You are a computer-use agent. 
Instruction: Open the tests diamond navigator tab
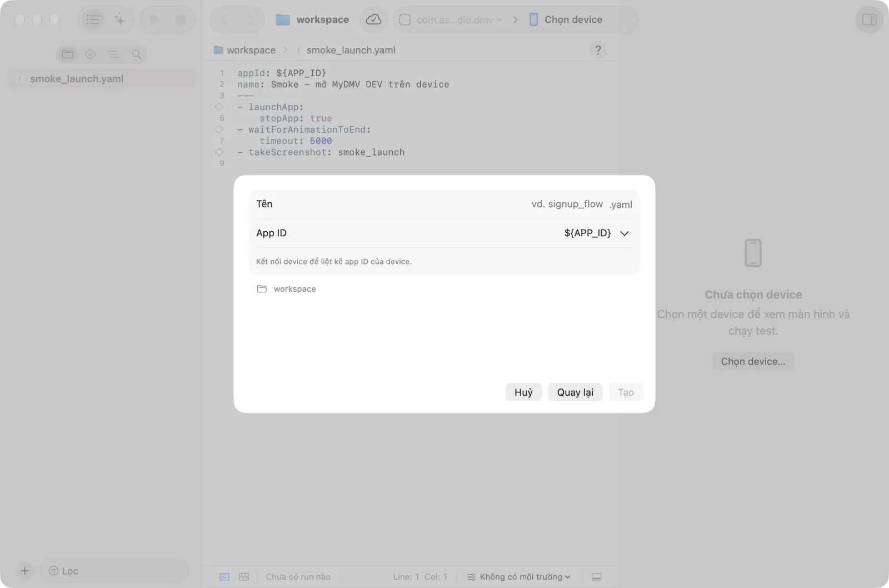90,54
